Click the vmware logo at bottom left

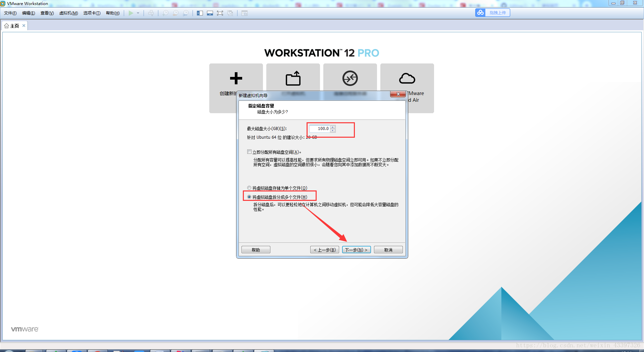pos(25,329)
